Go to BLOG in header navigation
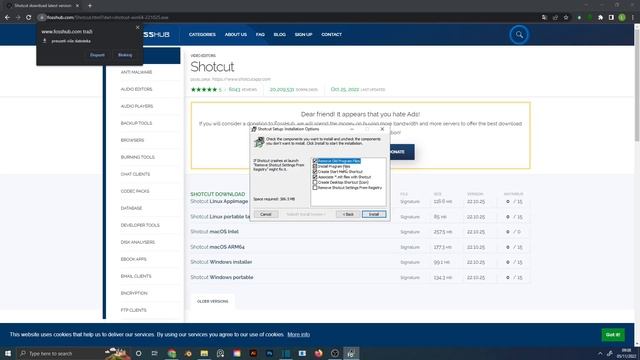 click(x=280, y=35)
